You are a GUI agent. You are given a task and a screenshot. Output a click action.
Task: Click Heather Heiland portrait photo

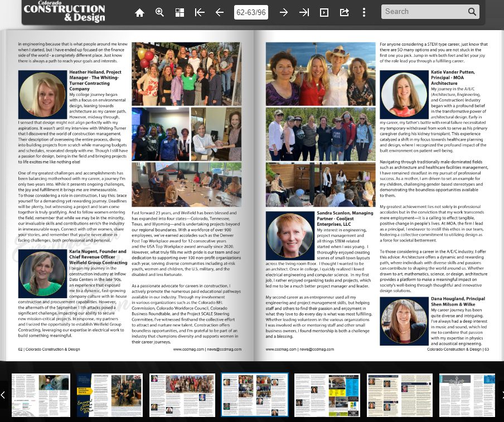click(42, 95)
